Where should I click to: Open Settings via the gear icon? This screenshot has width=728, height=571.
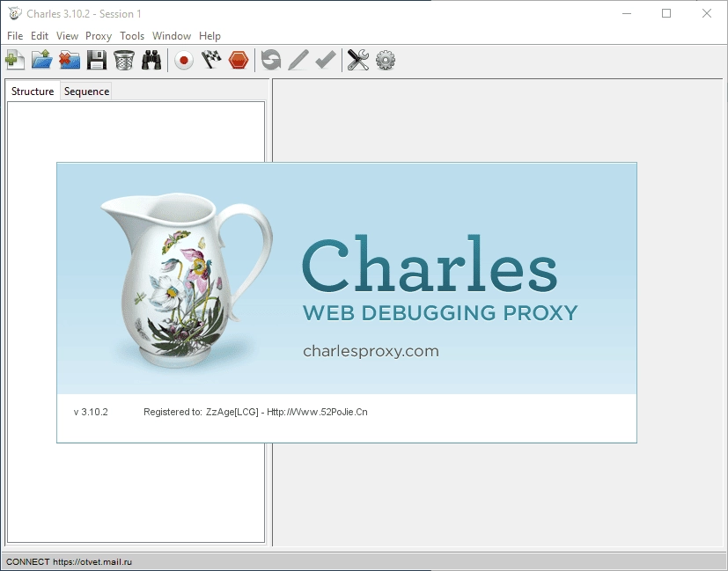click(386, 60)
